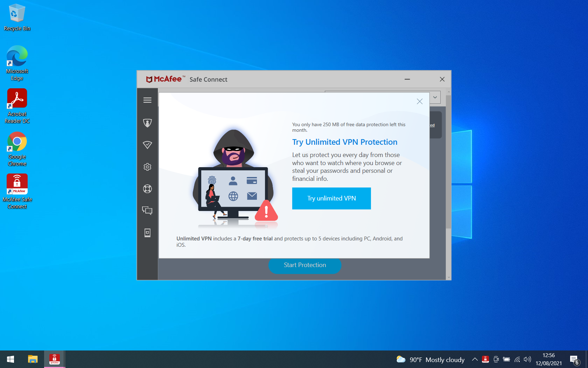Open the notification center icon

click(x=574, y=360)
